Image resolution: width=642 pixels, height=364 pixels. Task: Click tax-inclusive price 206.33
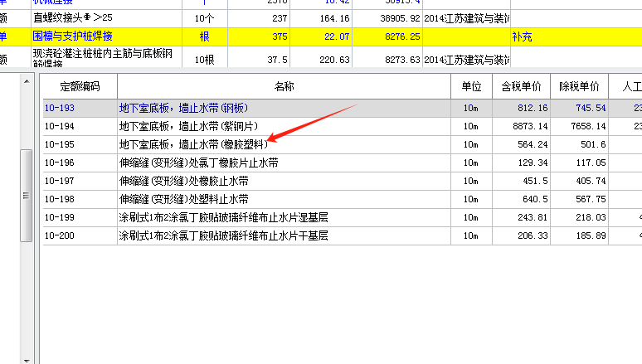coord(533,235)
